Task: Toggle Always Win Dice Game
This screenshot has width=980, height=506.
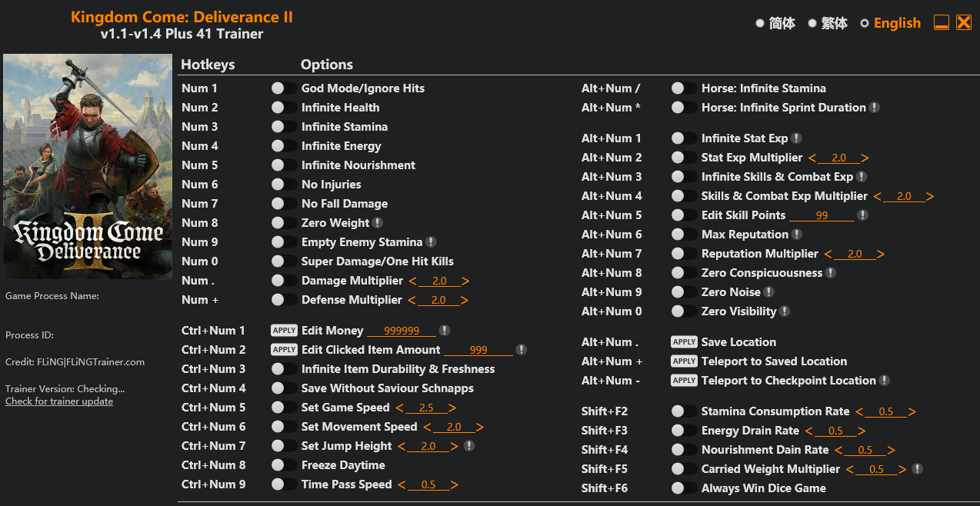Action: (x=684, y=488)
